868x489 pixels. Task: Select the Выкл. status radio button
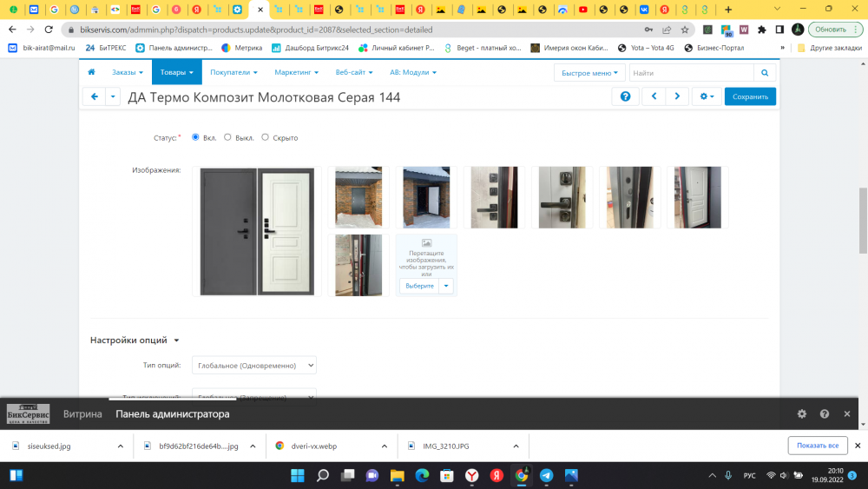[227, 137]
